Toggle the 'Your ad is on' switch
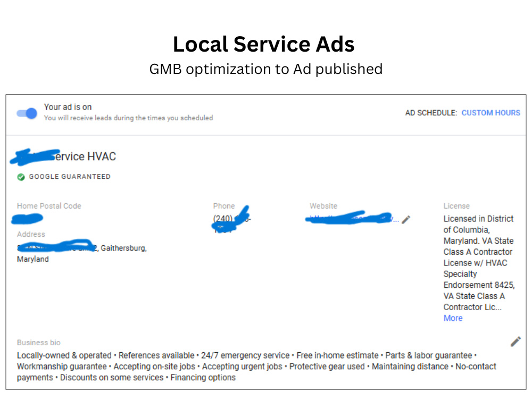Image resolution: width=532 pixels, height=399 pixels. [27, 113]
